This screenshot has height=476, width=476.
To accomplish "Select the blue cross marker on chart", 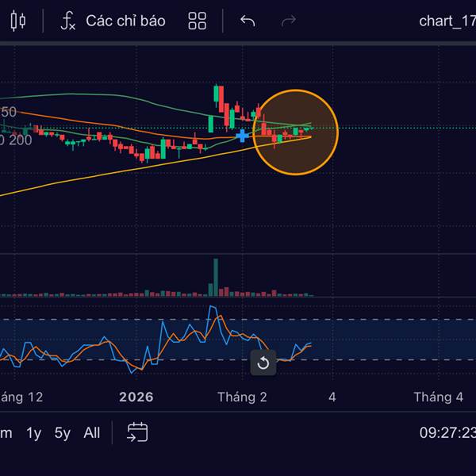I will pyautogui.click(x=242, y=136).
